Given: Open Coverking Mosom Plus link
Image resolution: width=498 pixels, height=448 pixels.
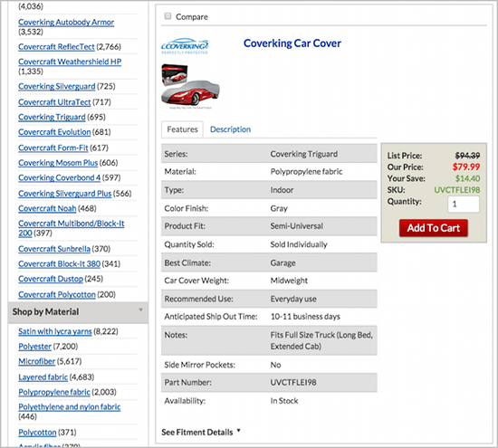Looking at the screenshot, I should 58,163.
